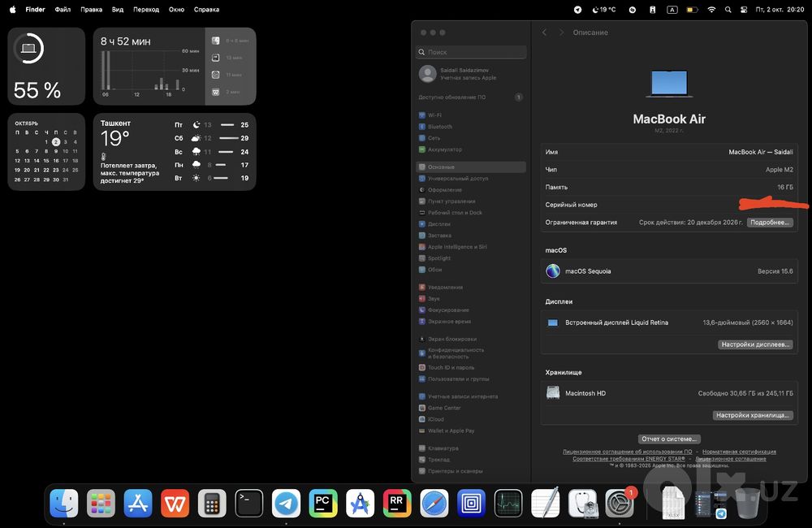Launch PyCharm from the Dock
The height and width of the screenshot is (528, 812).
[x=323, y=503]
